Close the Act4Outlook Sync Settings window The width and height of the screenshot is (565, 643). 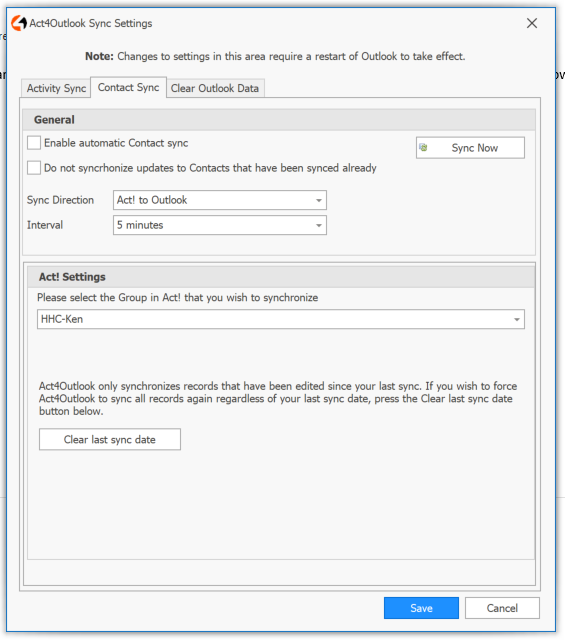[532, 23]
